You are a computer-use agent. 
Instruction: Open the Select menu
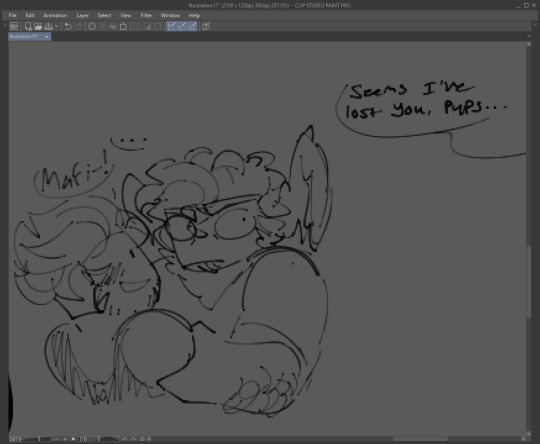pyautogui.click(x=104, y=15)
